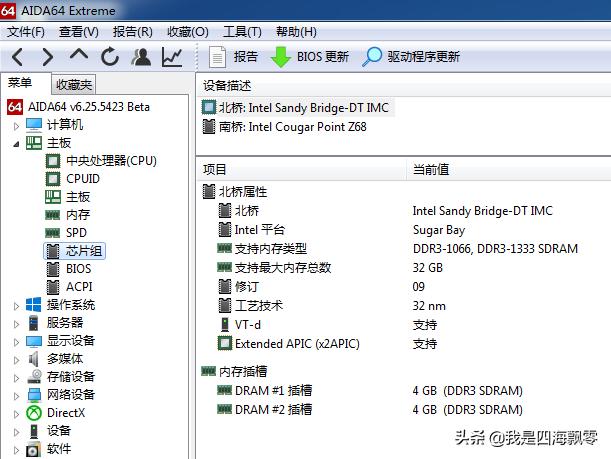Viewport: 611px width, 459px height.
Task: Click the 网络设备 network icon
Action: (x=34, y=395)
